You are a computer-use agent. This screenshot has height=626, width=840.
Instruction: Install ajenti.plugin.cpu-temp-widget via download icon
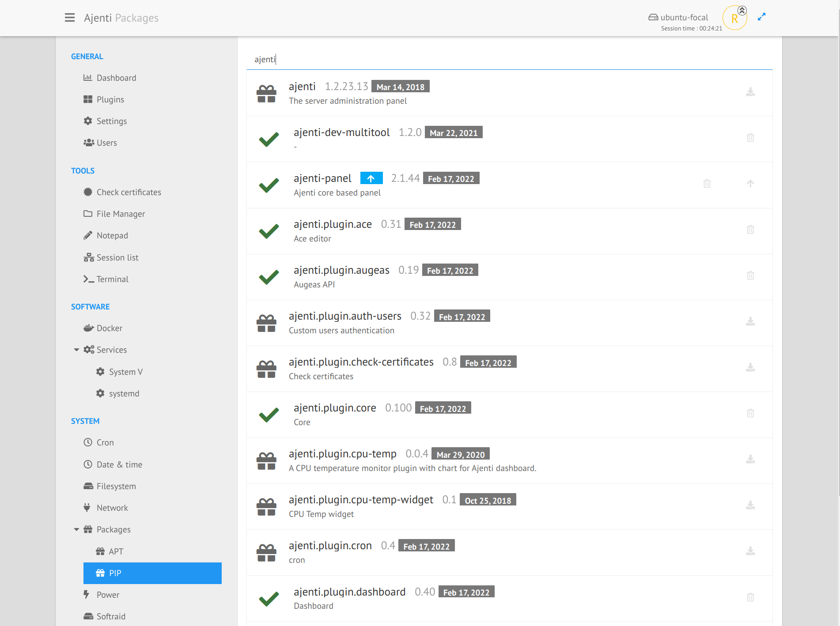750,505
